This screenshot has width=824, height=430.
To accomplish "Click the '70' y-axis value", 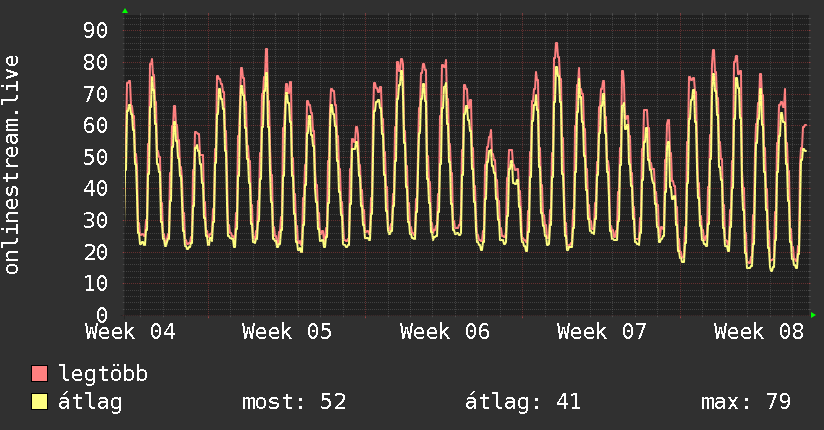I will click(x=96, y=94).
